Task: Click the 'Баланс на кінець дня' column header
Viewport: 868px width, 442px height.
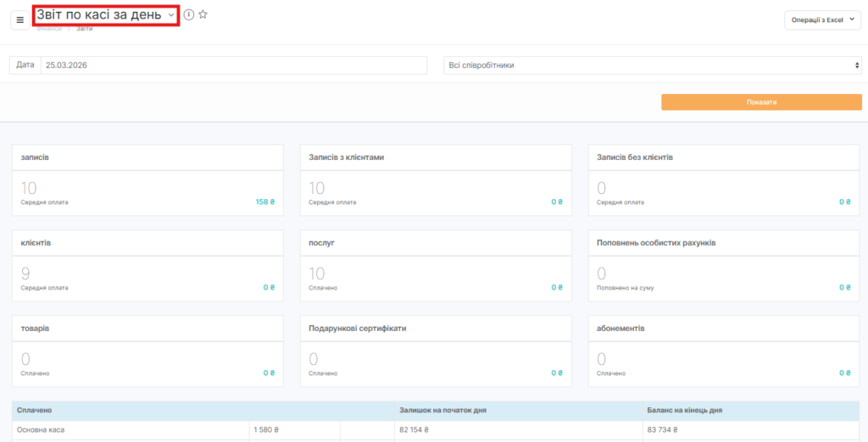Action: [x=684, y=411]
